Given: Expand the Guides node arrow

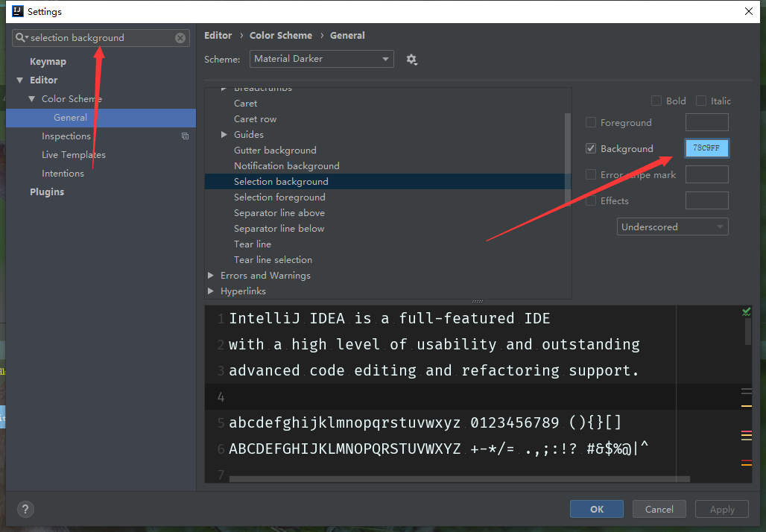Looking at the screenshot, I should pyautogui.click(x=224, y=134).
